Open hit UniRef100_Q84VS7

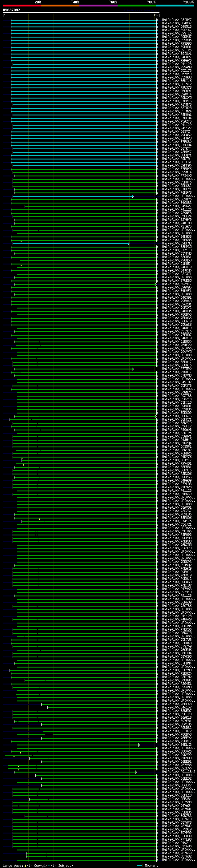pyautogui.click(x=177, y=24)
